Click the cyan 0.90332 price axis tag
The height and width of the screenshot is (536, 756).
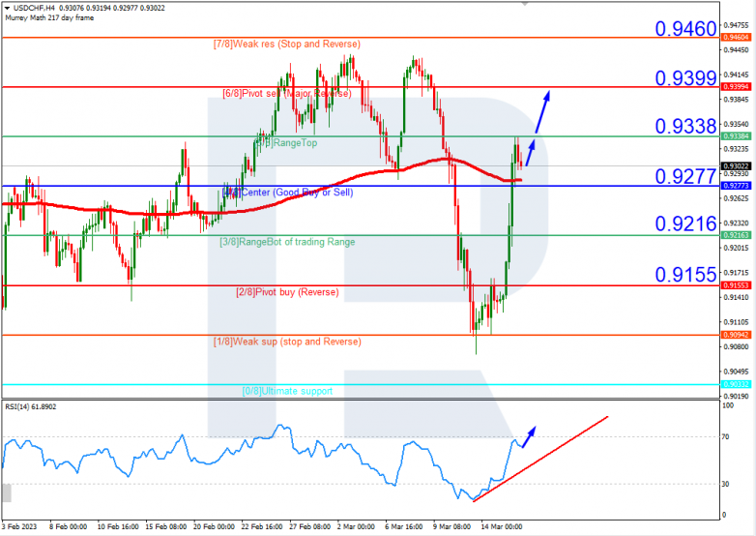737,384
